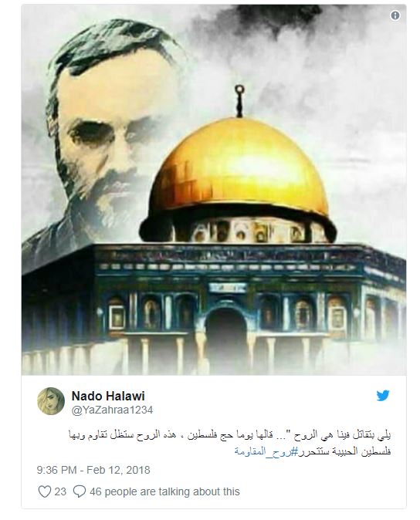Click the Nado Halawi display name

pos(108,396)
